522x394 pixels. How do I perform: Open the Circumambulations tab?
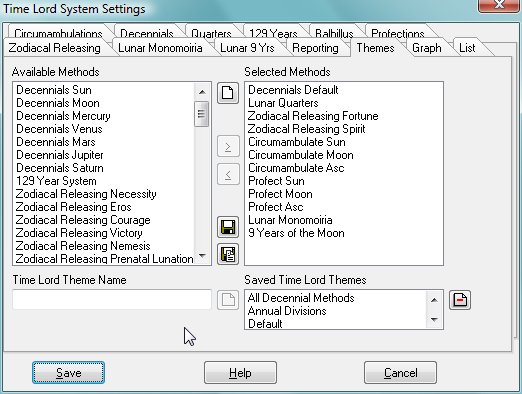click(58, 33)
